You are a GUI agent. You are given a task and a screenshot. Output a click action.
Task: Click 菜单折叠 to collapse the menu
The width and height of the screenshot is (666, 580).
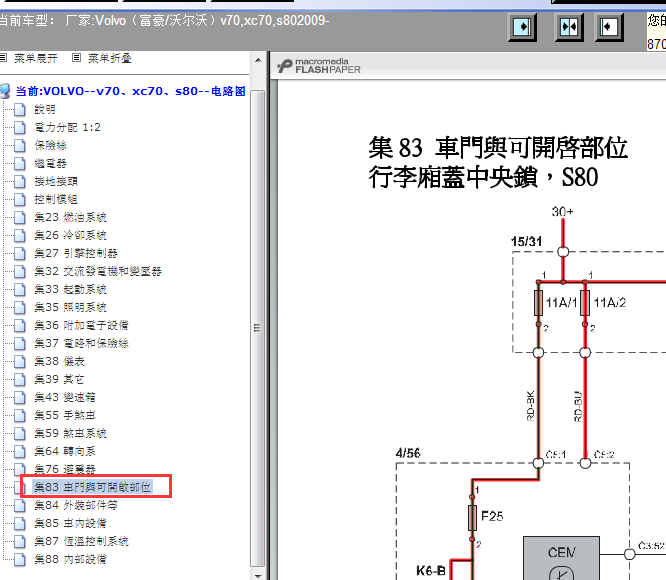click(x=110, y=58)
